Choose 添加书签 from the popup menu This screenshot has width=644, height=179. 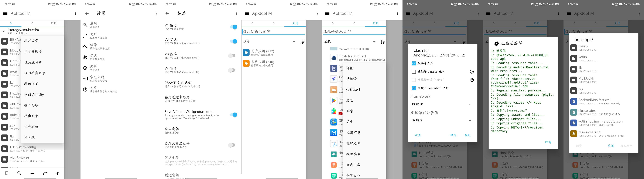(42, 84)
